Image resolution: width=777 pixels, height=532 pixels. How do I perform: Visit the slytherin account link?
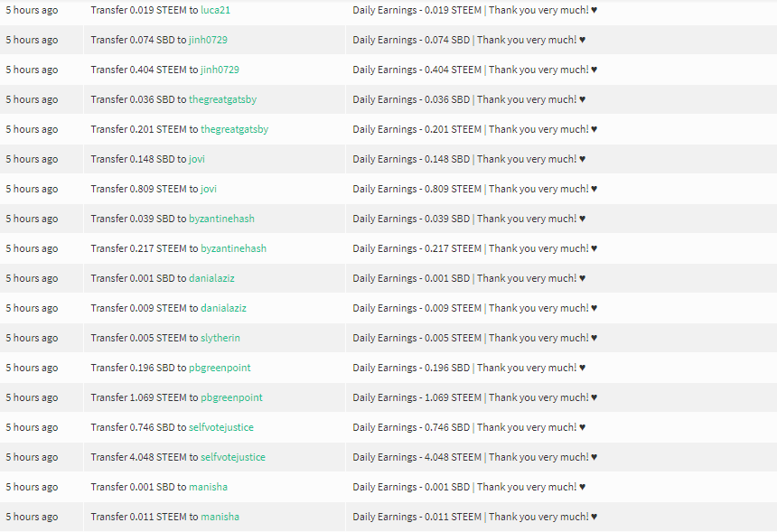tap(220, 338)
